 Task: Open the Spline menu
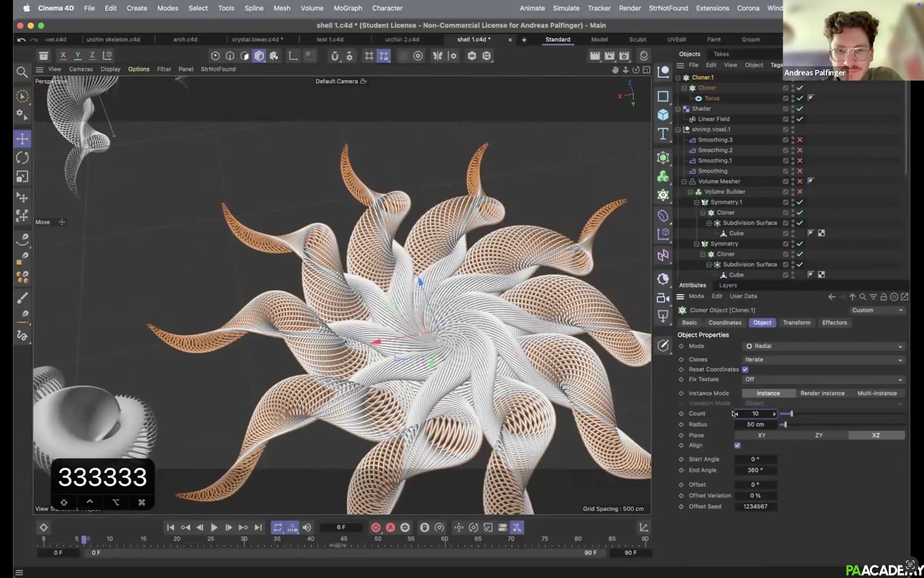[x=254, y=8]
